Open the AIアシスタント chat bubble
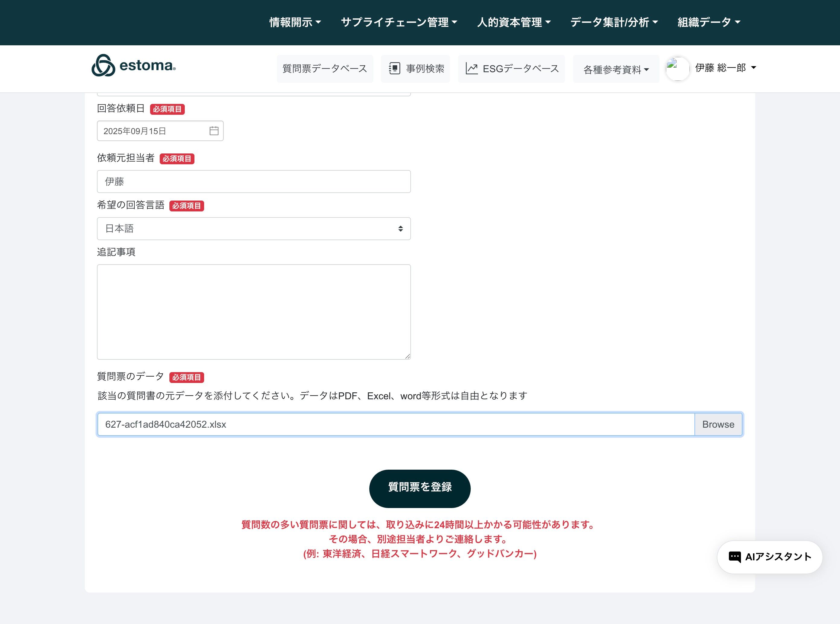Image resolution: width=840 pixels, height=624 pixels. click(769, 557)
